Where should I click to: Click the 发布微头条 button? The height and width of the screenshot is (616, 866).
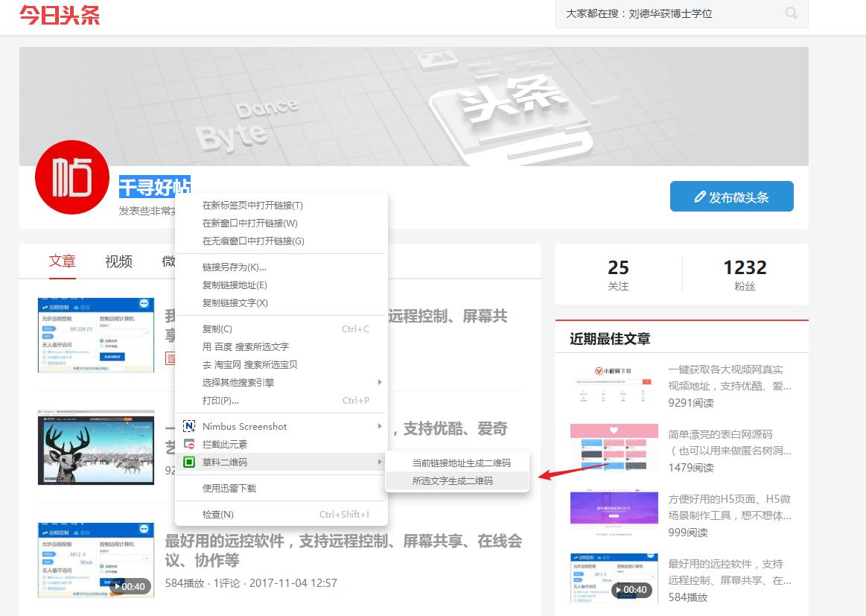click(x=730, y=196)
